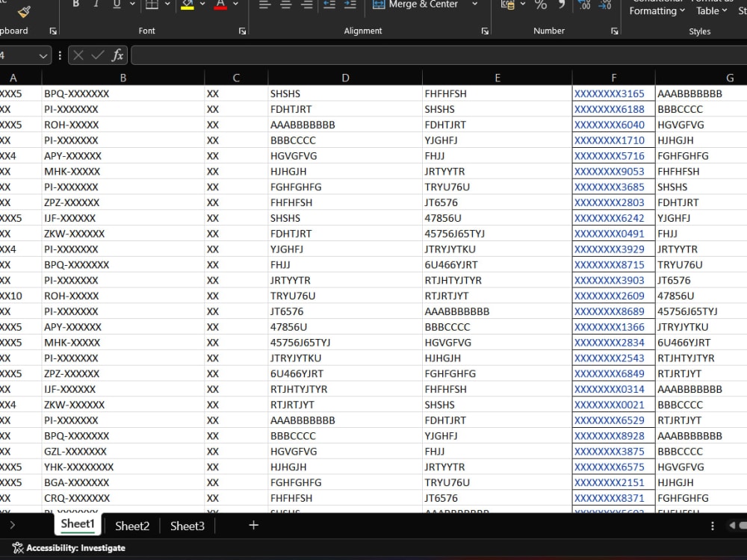Select column B header
Viewport: 747px width, 560px height.
tap(123, 78)
